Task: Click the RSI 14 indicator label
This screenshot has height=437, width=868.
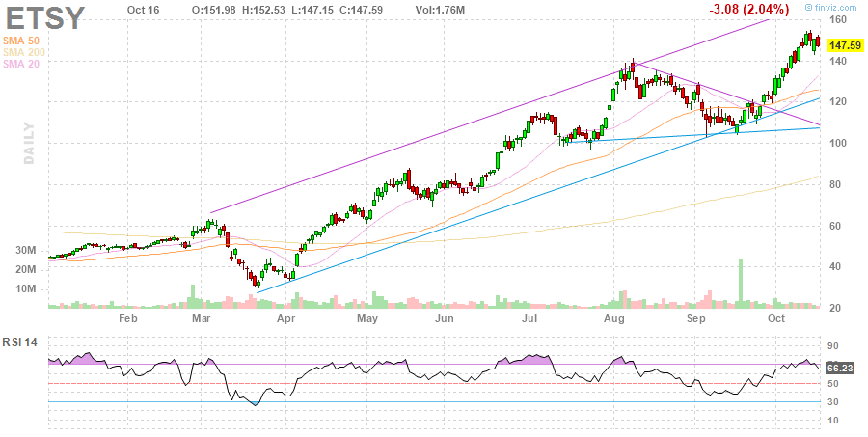Action: (x=19, y=342)
